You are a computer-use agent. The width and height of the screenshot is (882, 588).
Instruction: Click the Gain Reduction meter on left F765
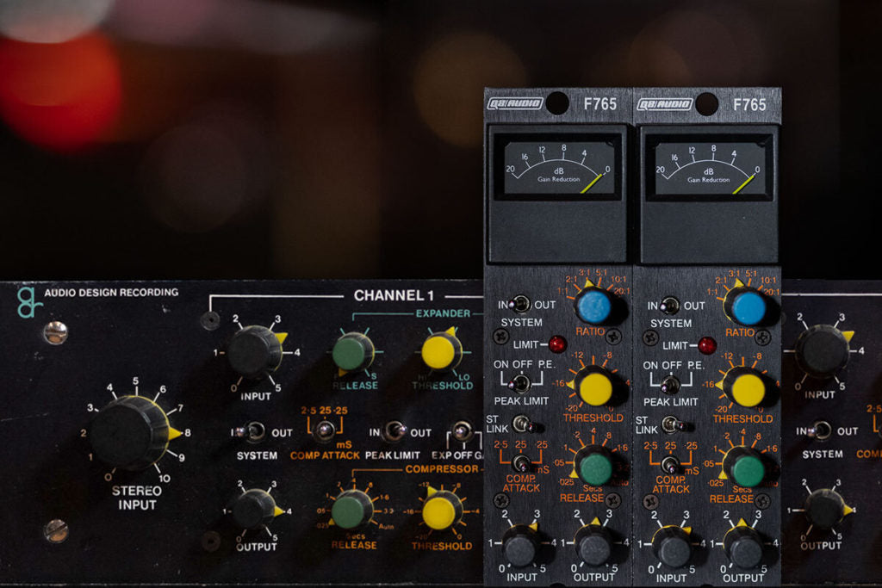pyautogui.click(x=558, y=168)
